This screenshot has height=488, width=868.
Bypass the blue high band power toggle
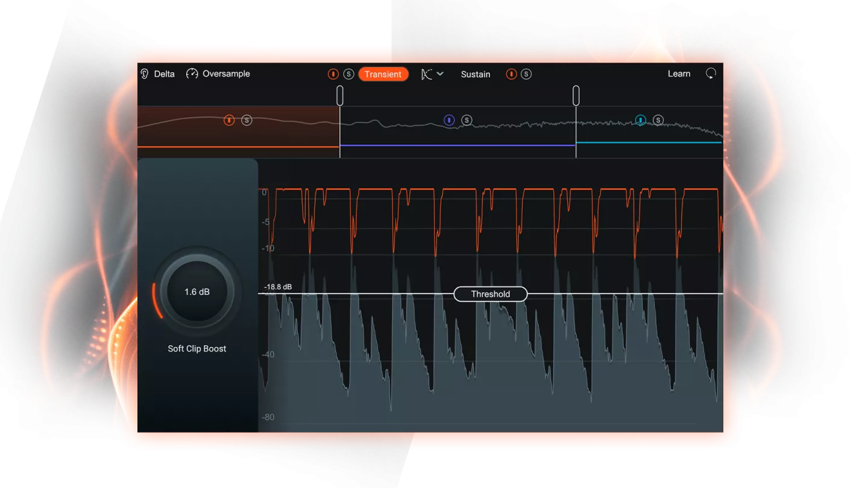point(641,120)
